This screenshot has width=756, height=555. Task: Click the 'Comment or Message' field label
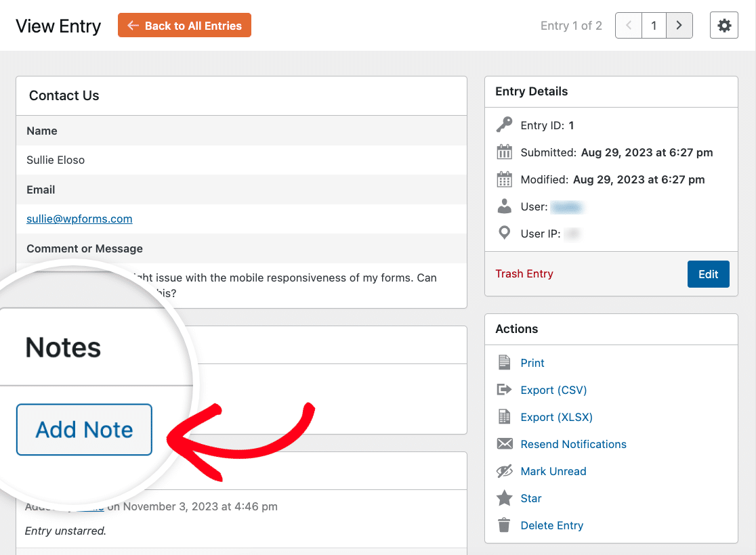pyautogui.click(x=85, y=248)
